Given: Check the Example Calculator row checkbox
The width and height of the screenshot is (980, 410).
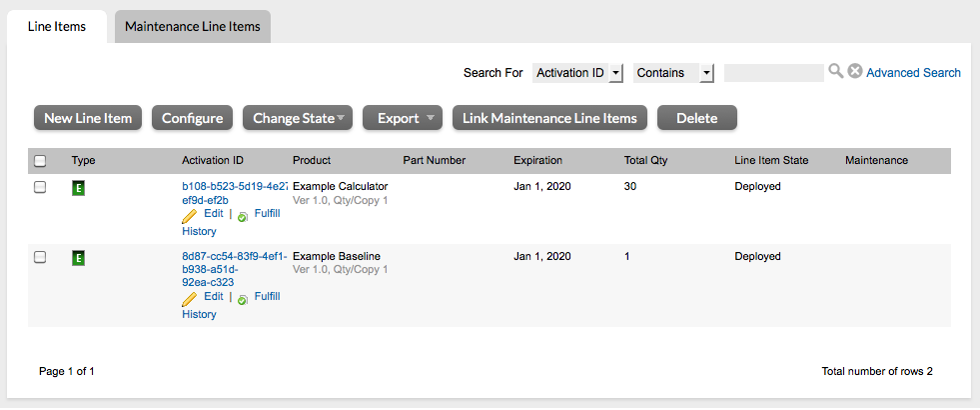Looking at the screenshot, I should (x=40, y=187).
